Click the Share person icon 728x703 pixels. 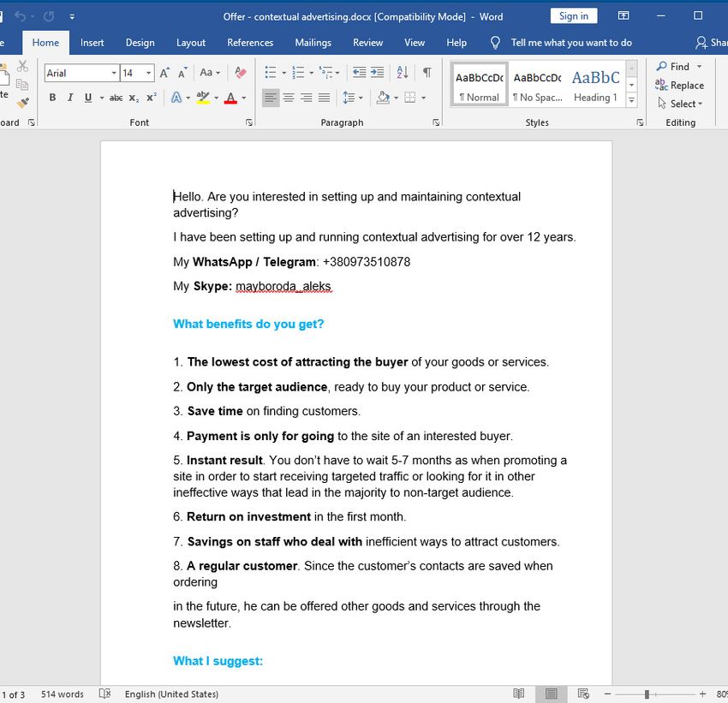click(x=701, y=43)
